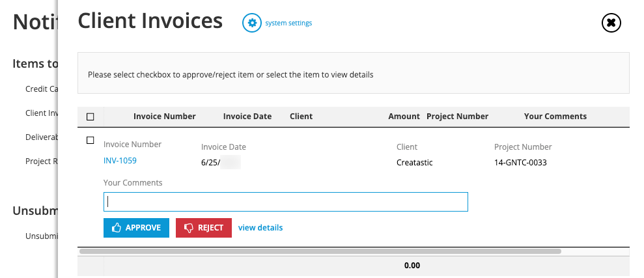Select project number 14-GNTC-0033
The width and height of the screenshot is (644, 278).
520,163
